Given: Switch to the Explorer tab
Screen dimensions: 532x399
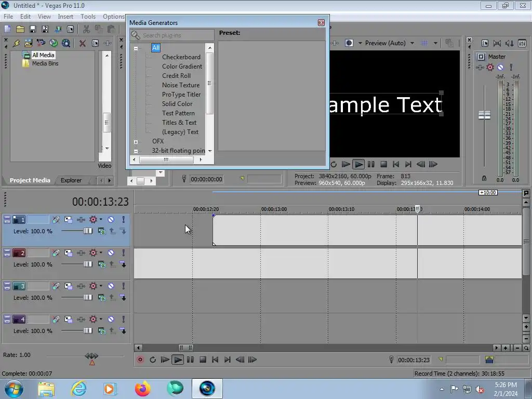Looking at the screenshot, I should [x=71, y=180].
